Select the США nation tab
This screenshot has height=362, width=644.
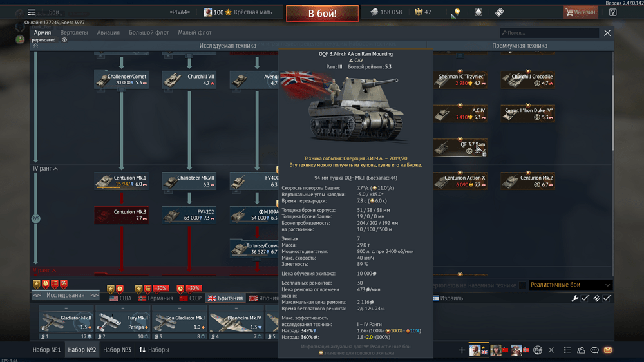point(121,298)
